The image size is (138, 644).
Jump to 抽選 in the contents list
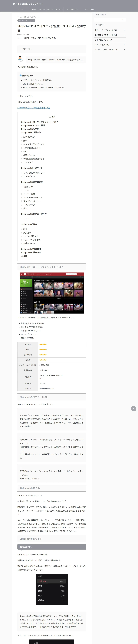[x=25, y=209]
